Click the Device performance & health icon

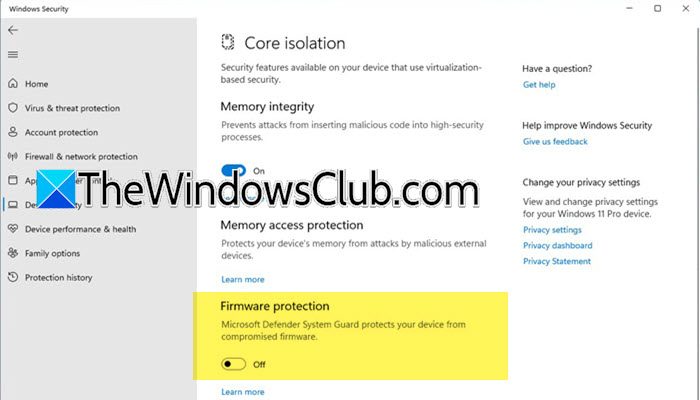(x=12, y=229)
